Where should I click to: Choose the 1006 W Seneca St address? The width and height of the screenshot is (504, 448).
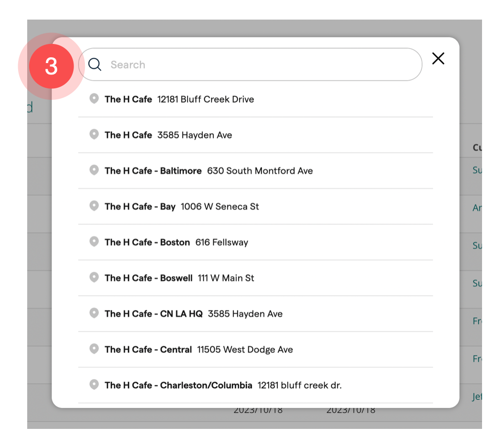(220, 207)
